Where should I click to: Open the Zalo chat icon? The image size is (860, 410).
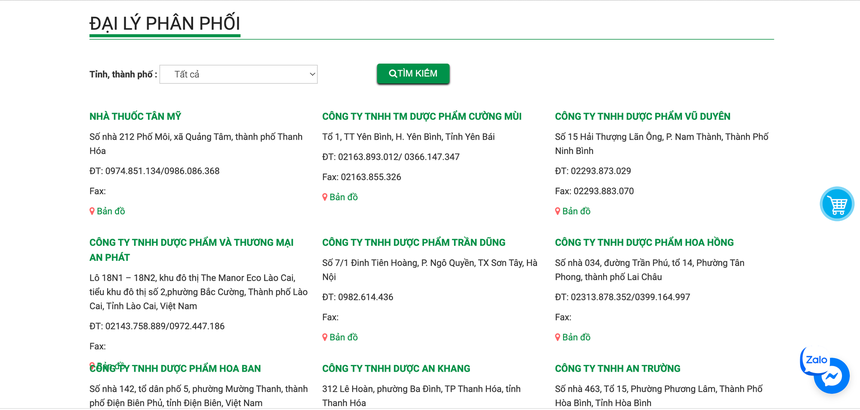815,360
